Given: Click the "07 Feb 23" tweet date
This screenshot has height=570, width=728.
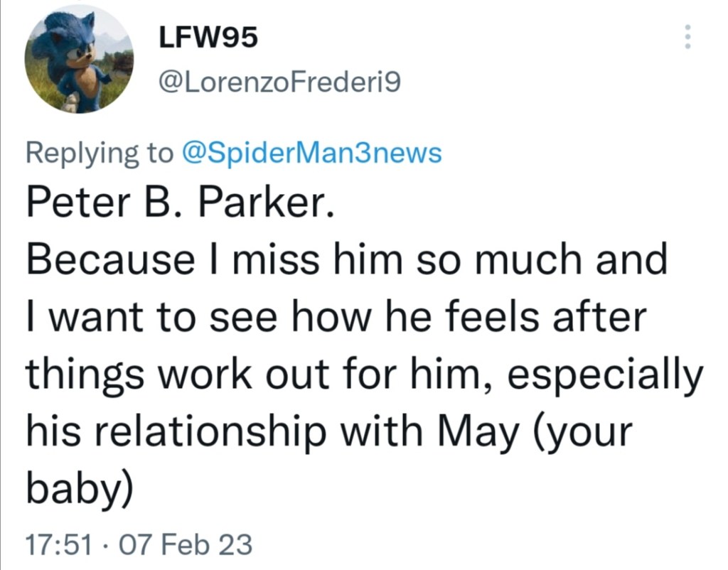Looking at the screenshot, I should coord(187,545).
